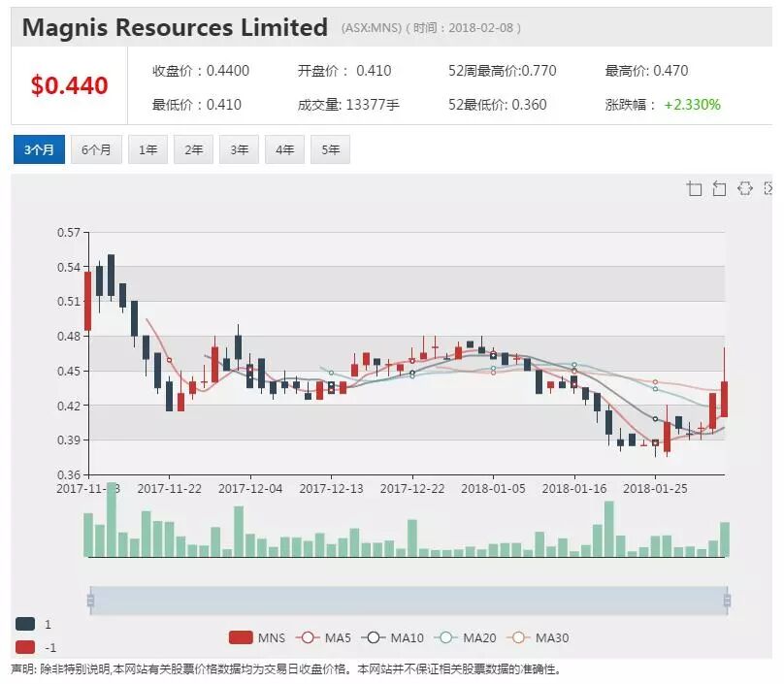The image size is (784, 684).
Task: Click the 声明 disclaimer text
Action: tap(286, 669)
